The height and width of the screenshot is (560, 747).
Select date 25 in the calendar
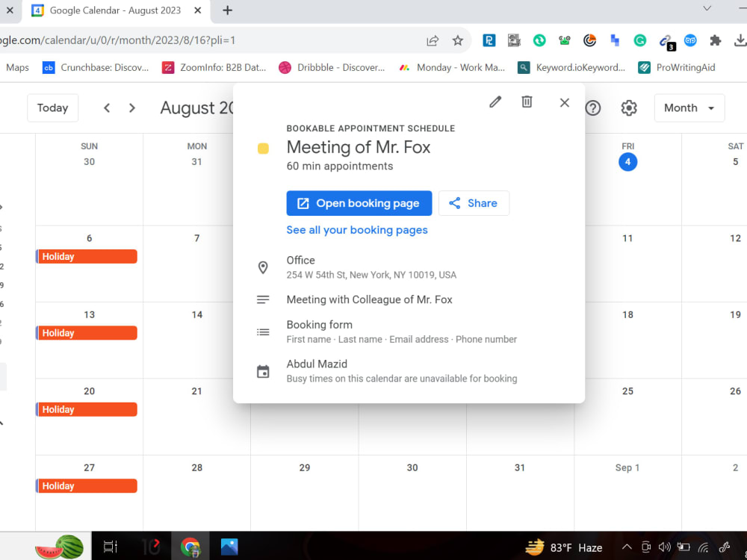(x=628, y=391)
